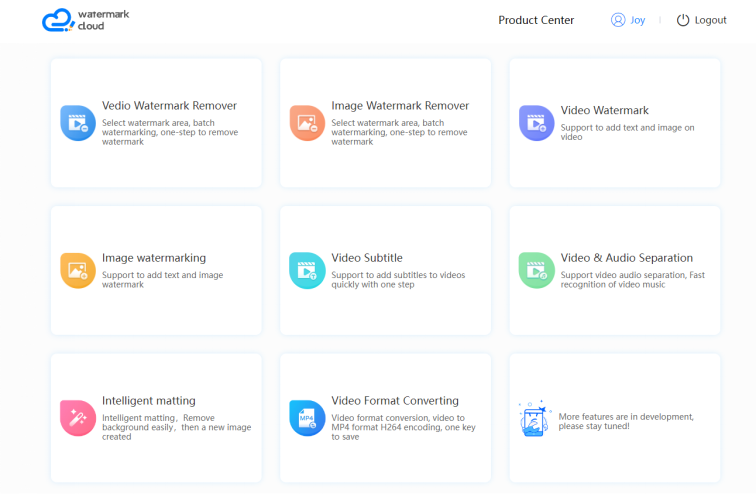Click the teal Video Subtitle icon
This screenshot has height=497, width=756.
307,270
